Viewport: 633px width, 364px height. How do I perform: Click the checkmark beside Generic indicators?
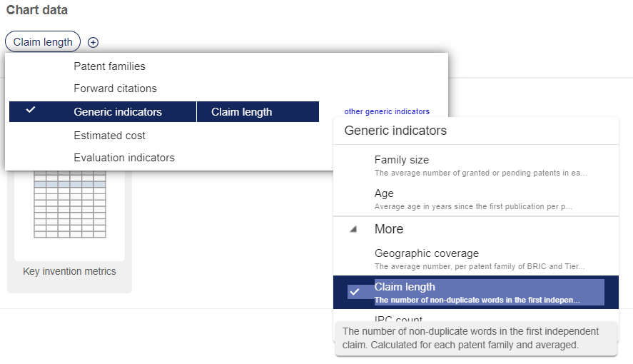pos(30,111)
